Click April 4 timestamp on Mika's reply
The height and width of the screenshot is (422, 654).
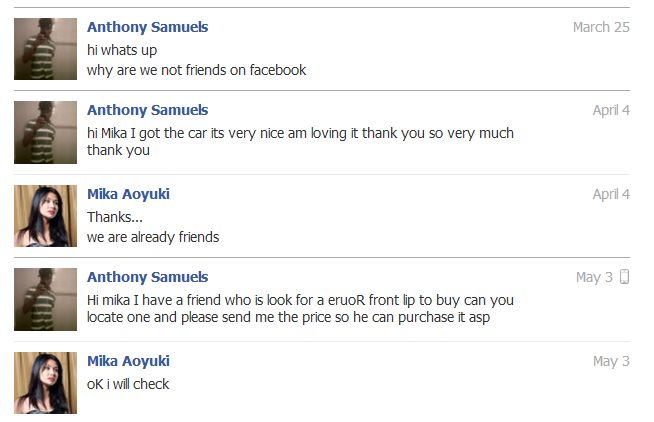tap(610, 194)
